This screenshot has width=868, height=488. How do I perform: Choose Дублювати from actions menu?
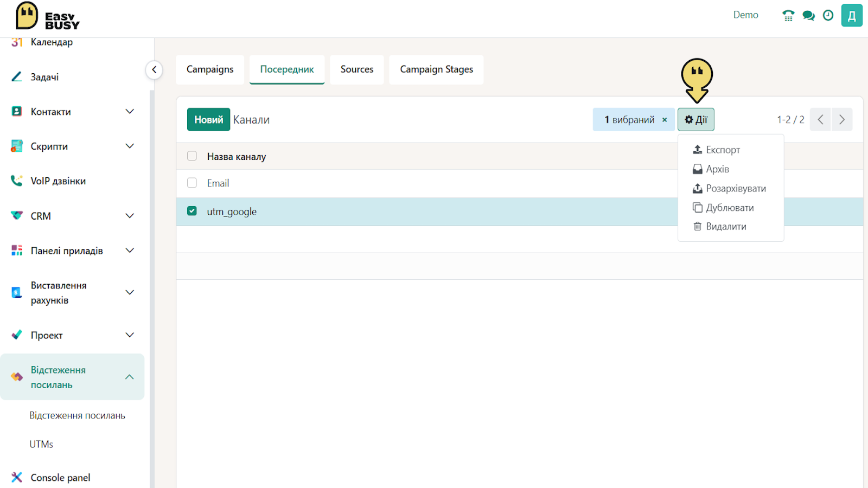(731, 208)
